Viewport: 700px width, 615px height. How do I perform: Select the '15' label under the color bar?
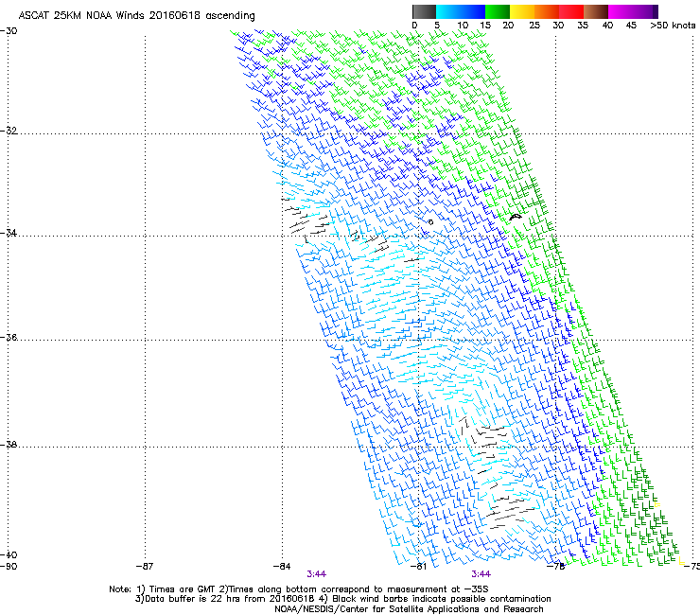click(x=485, y=26)
